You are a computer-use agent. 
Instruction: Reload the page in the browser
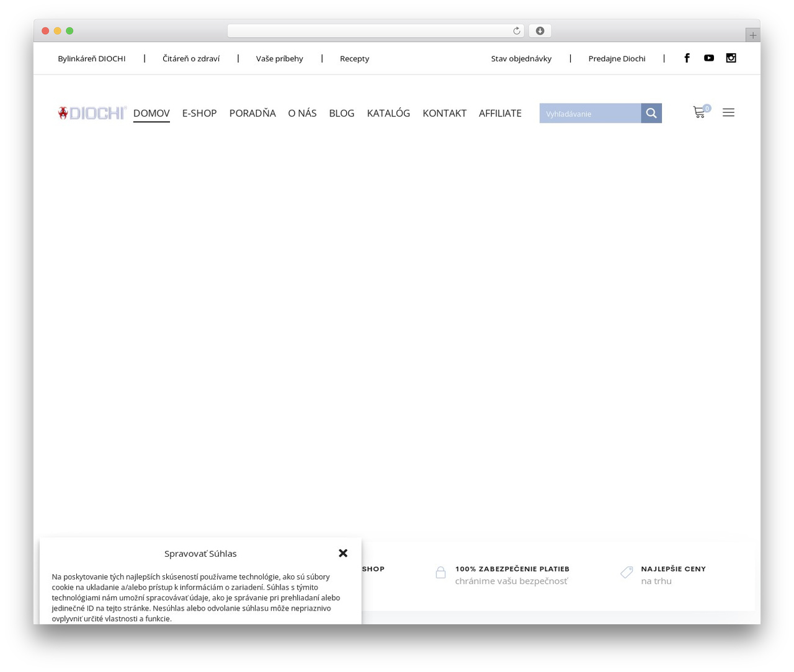tap(517, 31)
